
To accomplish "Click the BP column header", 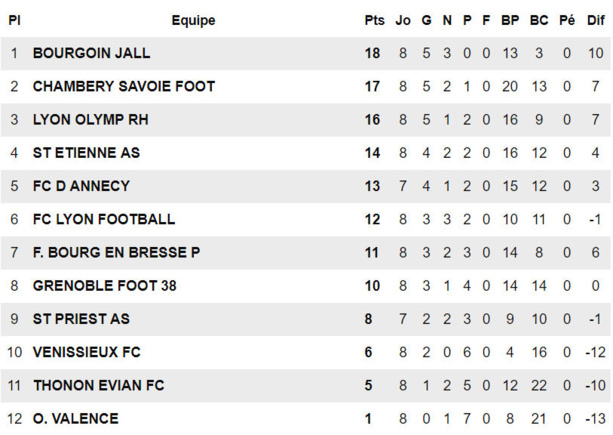I will click(x=510, y=20).
